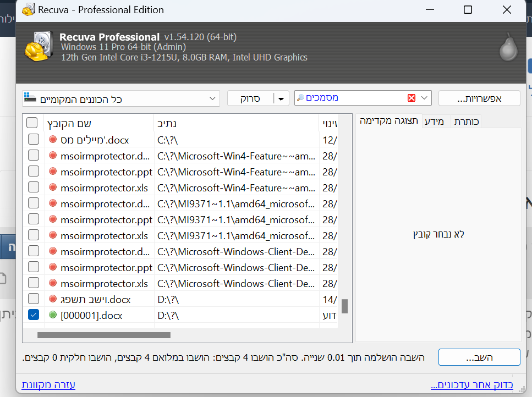This screenshot has width=532, height=397.
Task: Click the סרוק scan button
Action: point(250,98)
